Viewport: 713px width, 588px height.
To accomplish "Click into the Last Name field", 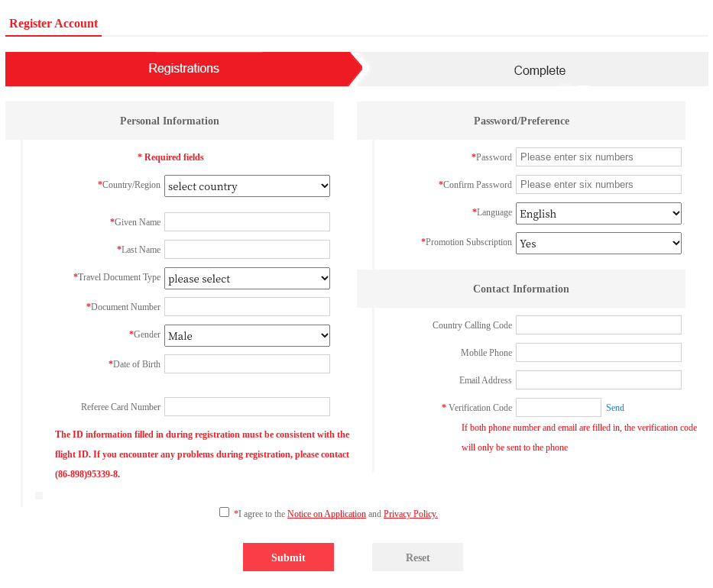I will click(247, 250).
